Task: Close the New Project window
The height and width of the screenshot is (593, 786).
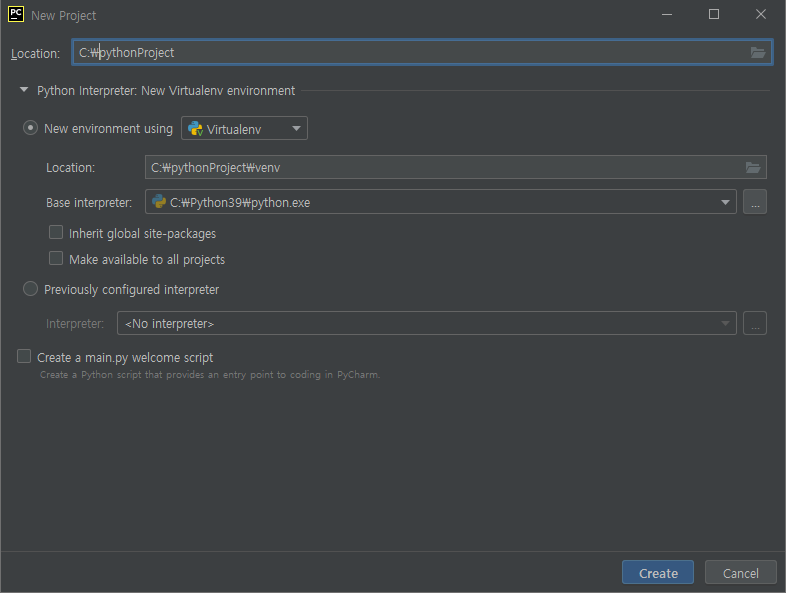Action: coord(760,15)
